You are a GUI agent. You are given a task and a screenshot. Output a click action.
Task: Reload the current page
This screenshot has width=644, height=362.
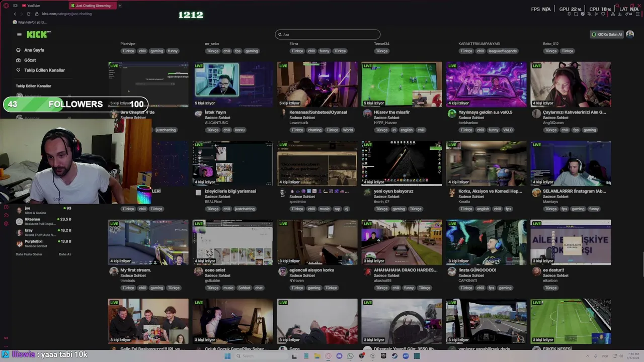point(28,14)
